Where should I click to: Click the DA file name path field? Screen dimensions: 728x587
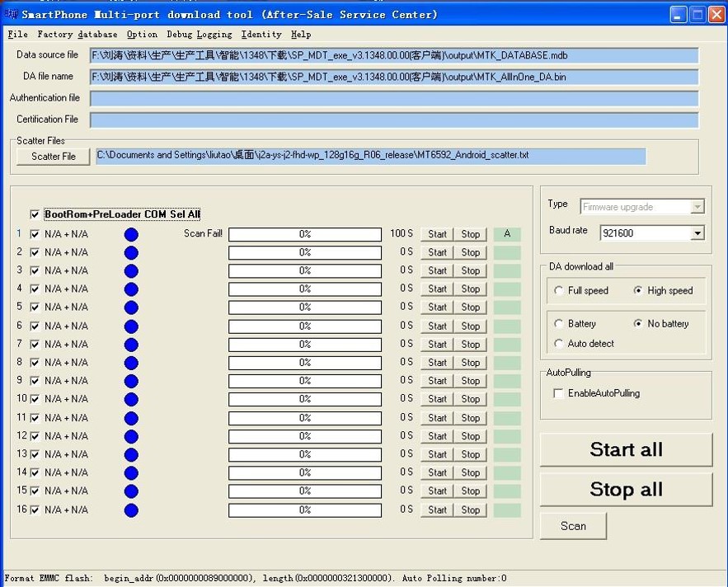(x=394, y=77)
